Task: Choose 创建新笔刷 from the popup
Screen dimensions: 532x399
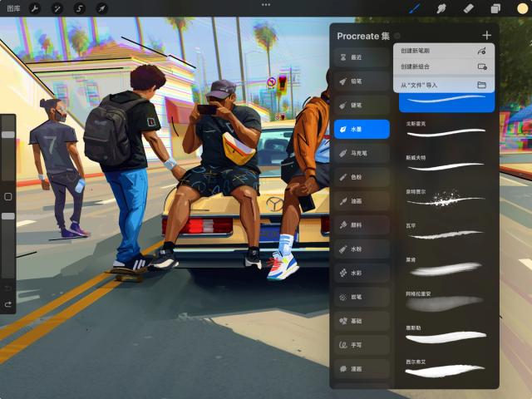Action: tap(444, 51)
